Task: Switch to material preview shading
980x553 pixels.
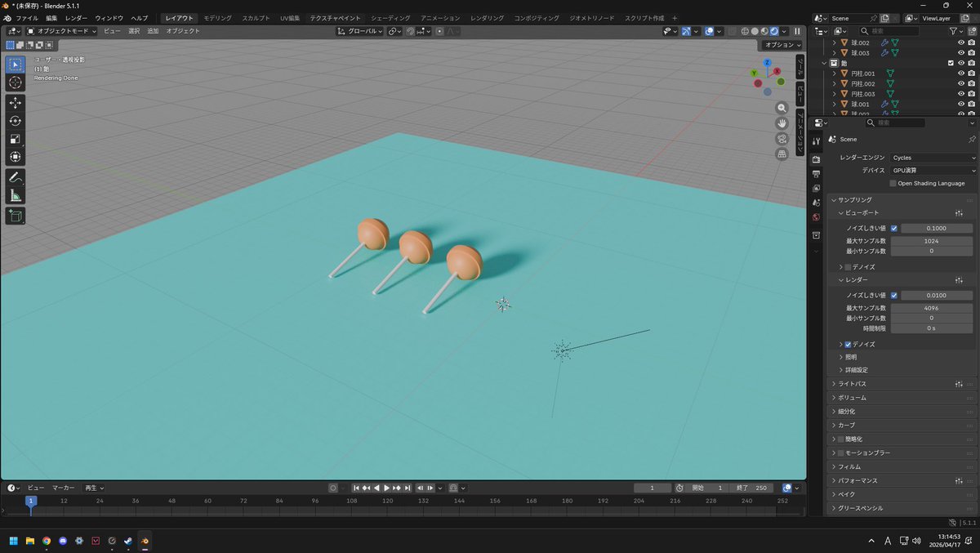Action: (x=764, y=31)
